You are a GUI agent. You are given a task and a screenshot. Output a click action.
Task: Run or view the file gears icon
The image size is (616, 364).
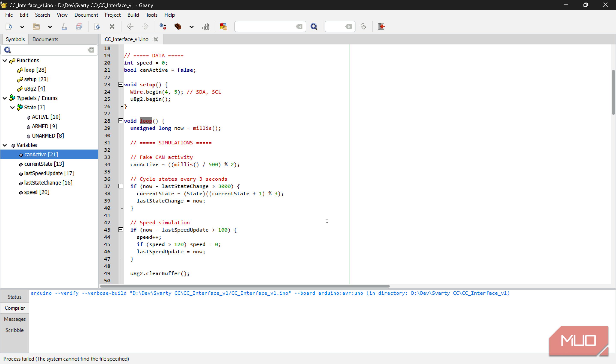point(206,26)
